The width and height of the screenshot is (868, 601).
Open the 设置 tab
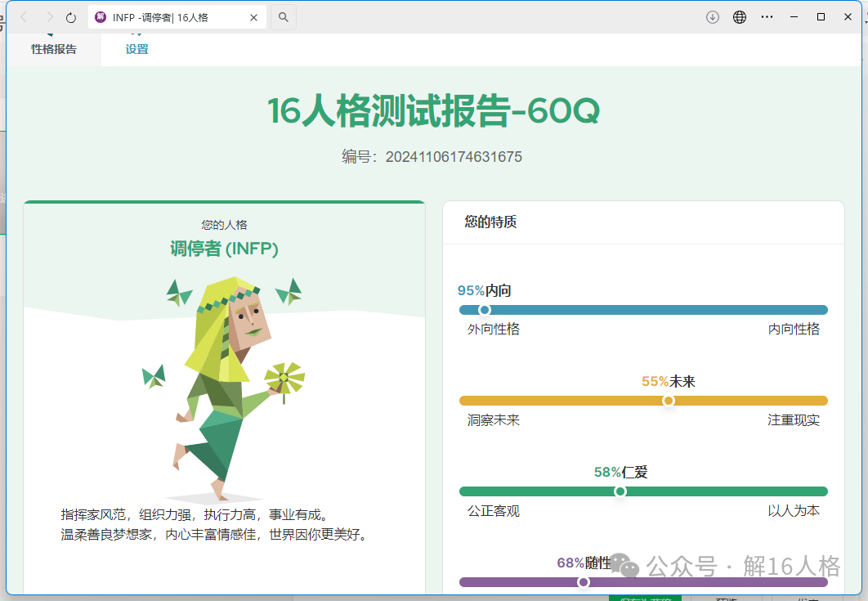pyautogui.click(x=136, y=49)
